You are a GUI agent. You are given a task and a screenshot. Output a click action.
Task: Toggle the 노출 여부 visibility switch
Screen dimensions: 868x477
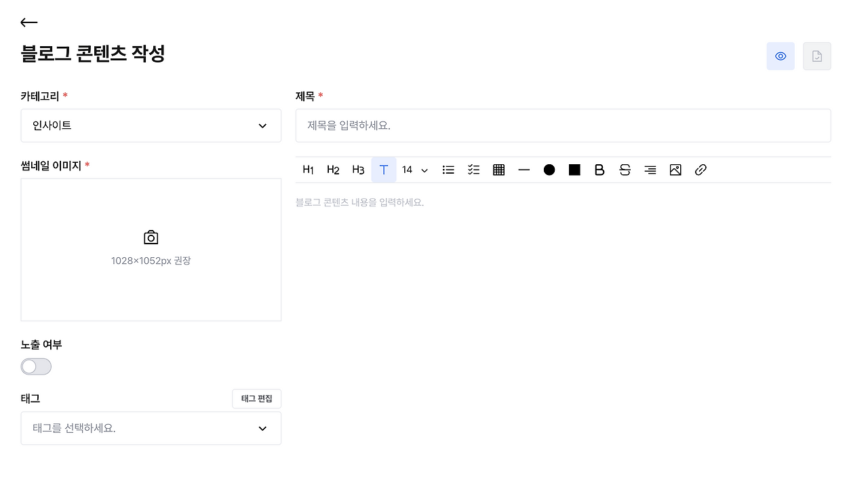coord(36,366)
